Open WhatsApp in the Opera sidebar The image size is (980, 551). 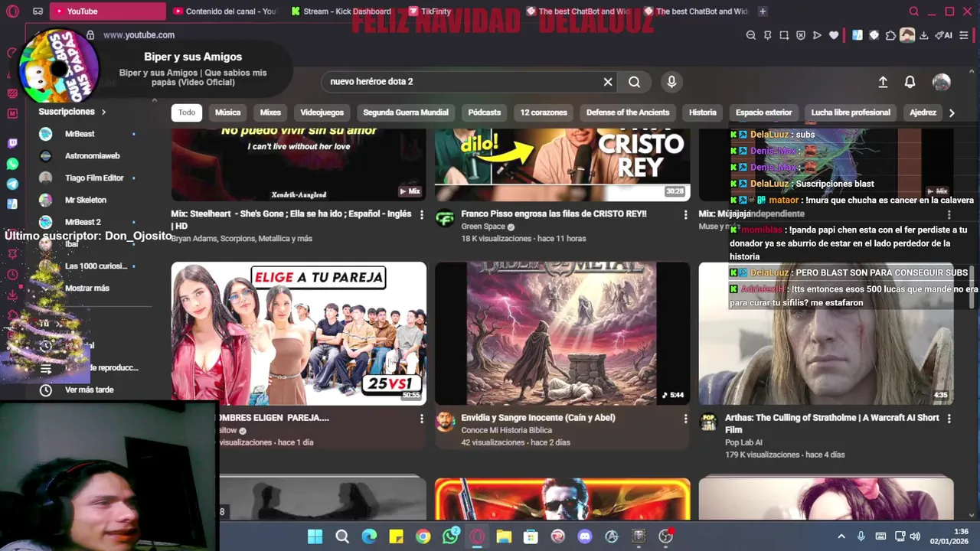click(x=12, y=164)
